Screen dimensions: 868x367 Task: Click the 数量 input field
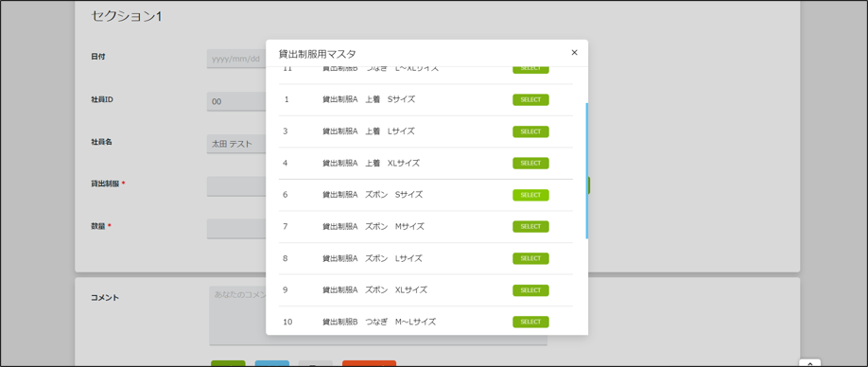tap(236, 229)
